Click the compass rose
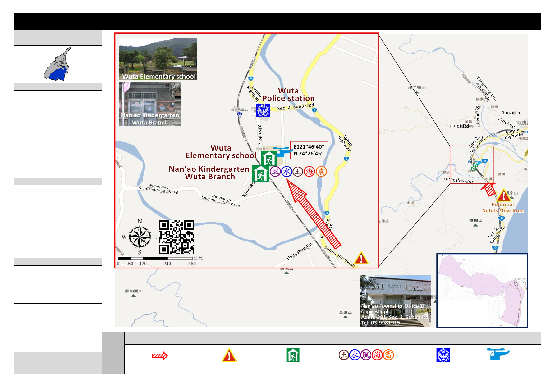555x392 pixels. [x=140, y=237]
